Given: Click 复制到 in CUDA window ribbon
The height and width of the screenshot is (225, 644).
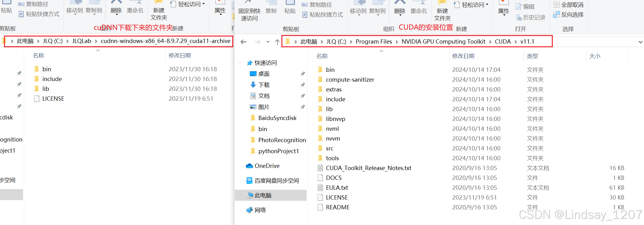Looking at the screenshot, I should pos(377,7).
